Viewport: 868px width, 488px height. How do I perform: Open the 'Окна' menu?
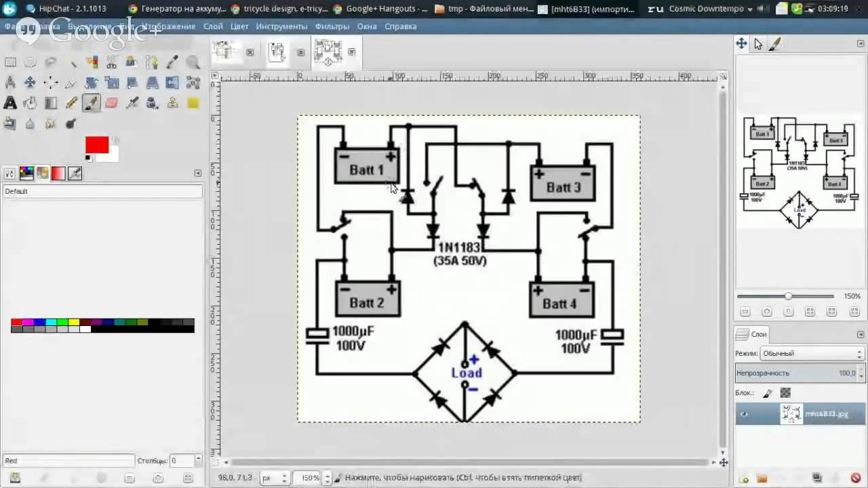[367, 26]
